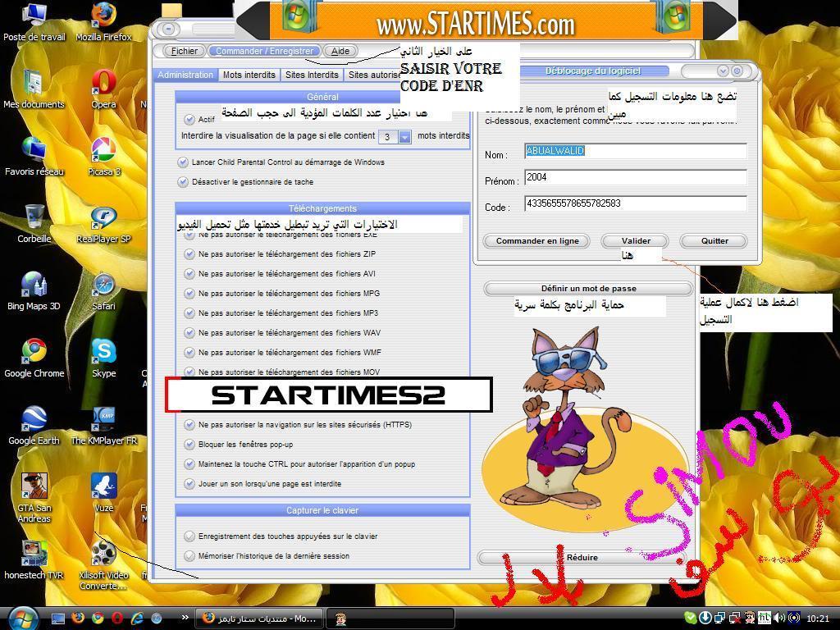Viewport: 840px width, 630px height.
Task: Click the Prénom input field
Action: coord(636,177)
